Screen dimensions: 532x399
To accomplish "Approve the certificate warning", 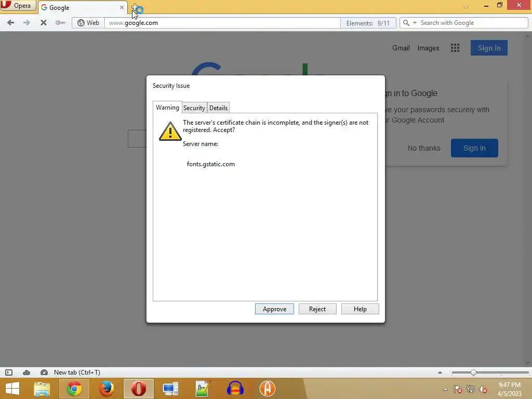I will [274, 309].
